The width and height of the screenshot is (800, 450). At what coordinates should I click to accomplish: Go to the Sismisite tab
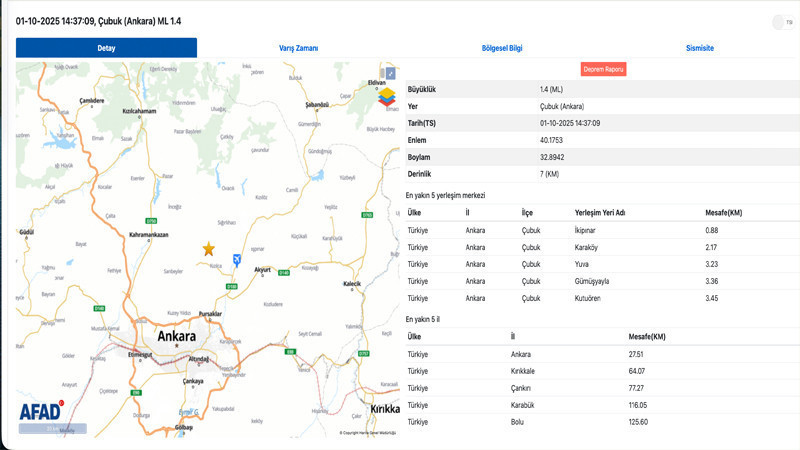coord(699,48)
